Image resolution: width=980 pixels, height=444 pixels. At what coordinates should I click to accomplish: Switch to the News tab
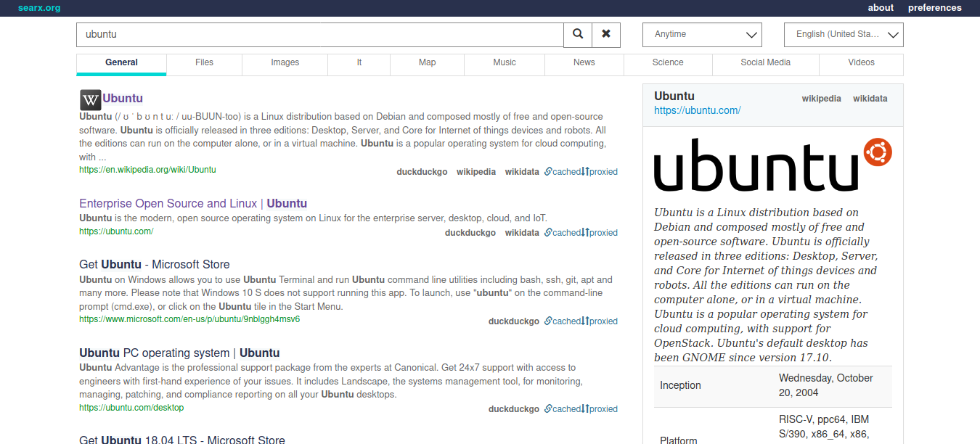[x=584, y=63]
